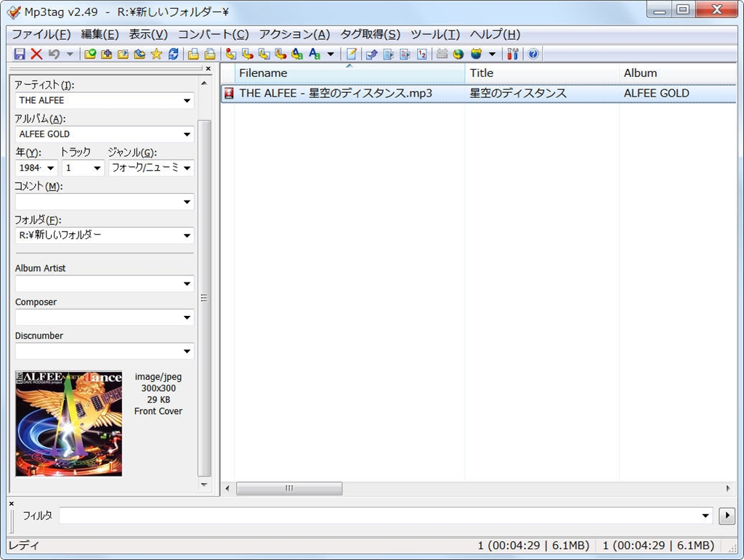Click the blue refresh arrows icon

point(173,54)
